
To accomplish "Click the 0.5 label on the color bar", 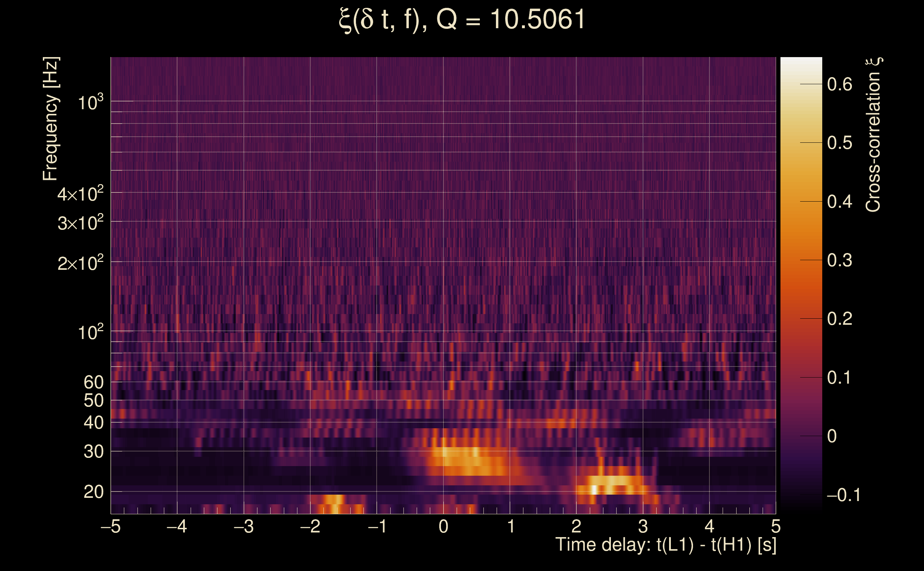I will coord(839,143).
